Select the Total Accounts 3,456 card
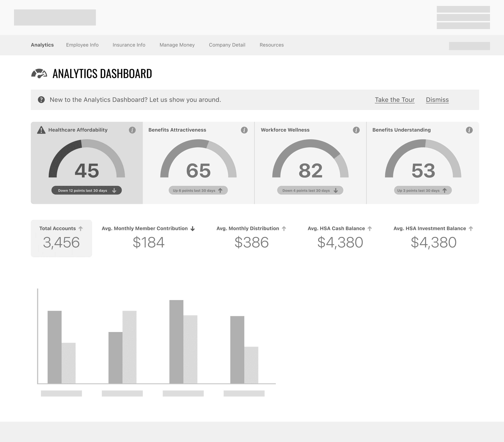The image size is (504, 442). [61, 238]
